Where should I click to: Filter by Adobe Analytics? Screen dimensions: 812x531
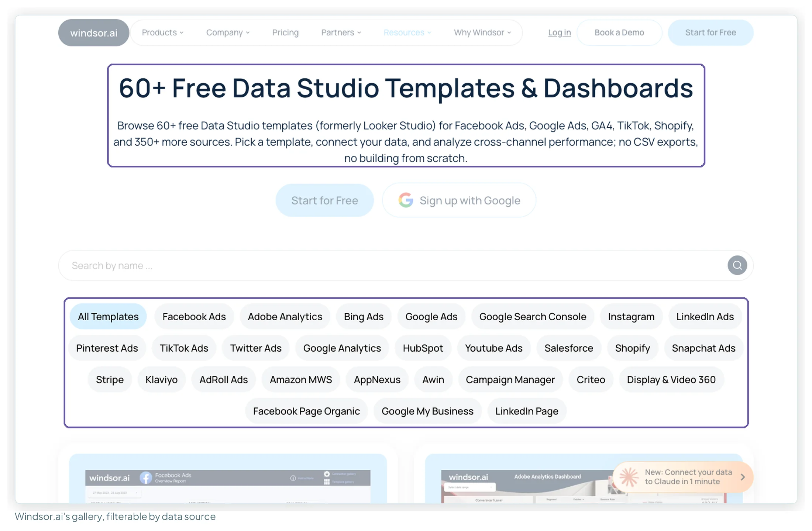click(285, 317)
